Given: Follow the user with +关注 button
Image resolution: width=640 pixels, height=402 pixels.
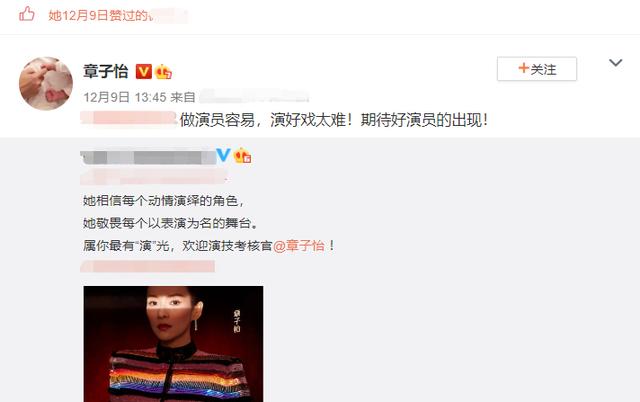Looking at the screenshot, I should pos(537,69).
